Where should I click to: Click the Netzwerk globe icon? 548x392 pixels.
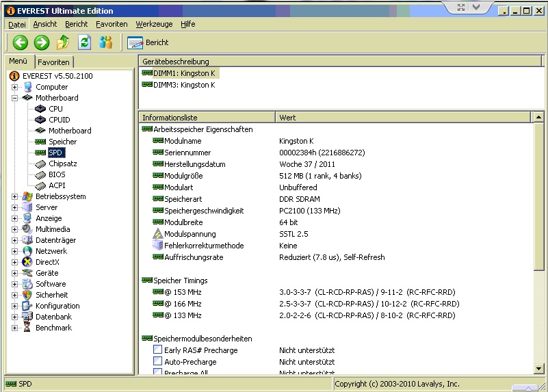tap(27, 251)
